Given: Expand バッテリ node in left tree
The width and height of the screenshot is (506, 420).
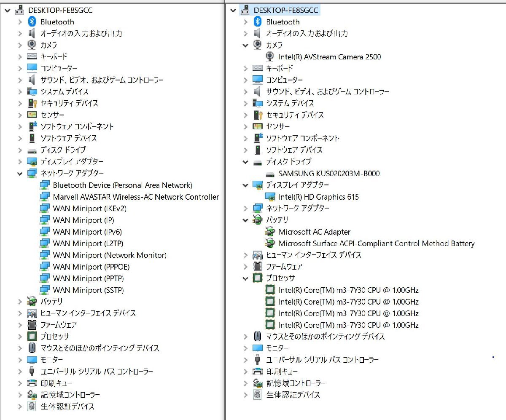Looking at the screenshot, I should point(19,302).
